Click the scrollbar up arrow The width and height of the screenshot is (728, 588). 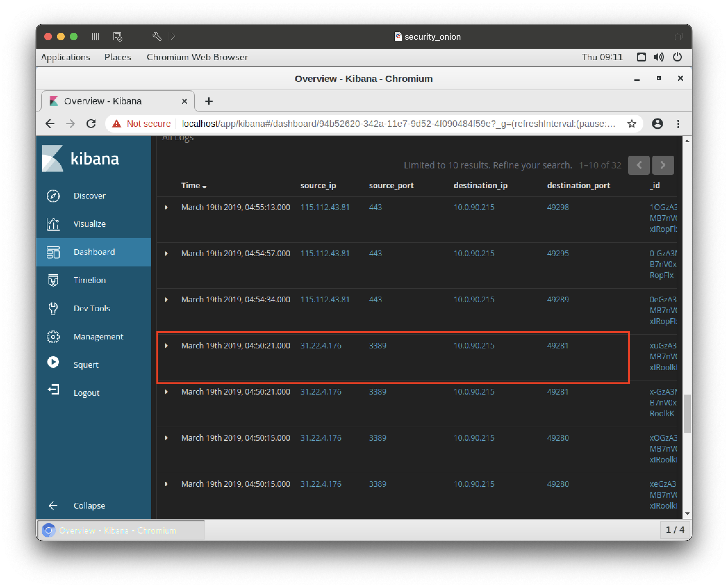687,141
